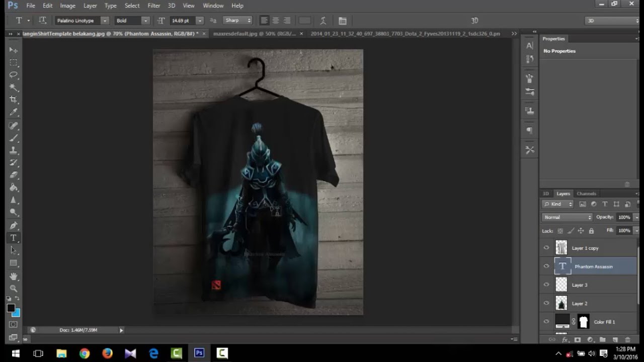The height and width of the screenshot is (362, 644).
Task: Click the Create Warped Text icon
Action: click(x=323, y=21)
